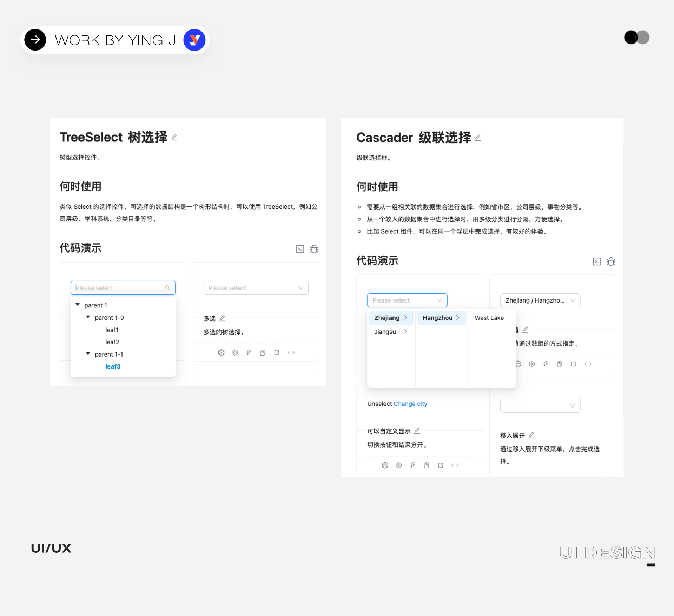Click the Change city link
674x616 pixels.
tap(410, 404)
